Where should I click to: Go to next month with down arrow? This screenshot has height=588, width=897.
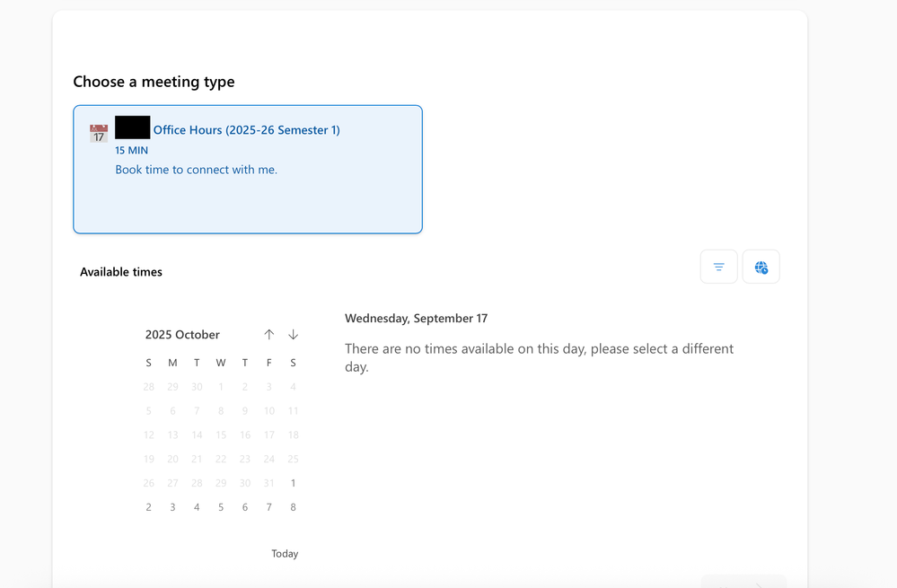click(x=293, y=335)
